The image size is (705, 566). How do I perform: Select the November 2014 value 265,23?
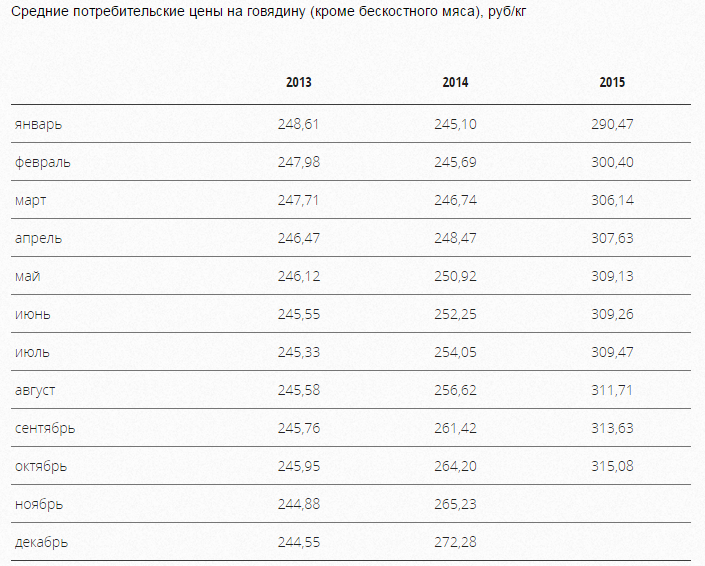(x=455, y=504)
